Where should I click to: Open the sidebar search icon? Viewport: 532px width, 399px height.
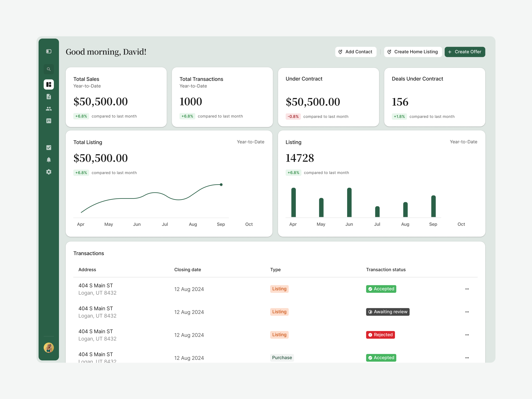pos(49,69)
